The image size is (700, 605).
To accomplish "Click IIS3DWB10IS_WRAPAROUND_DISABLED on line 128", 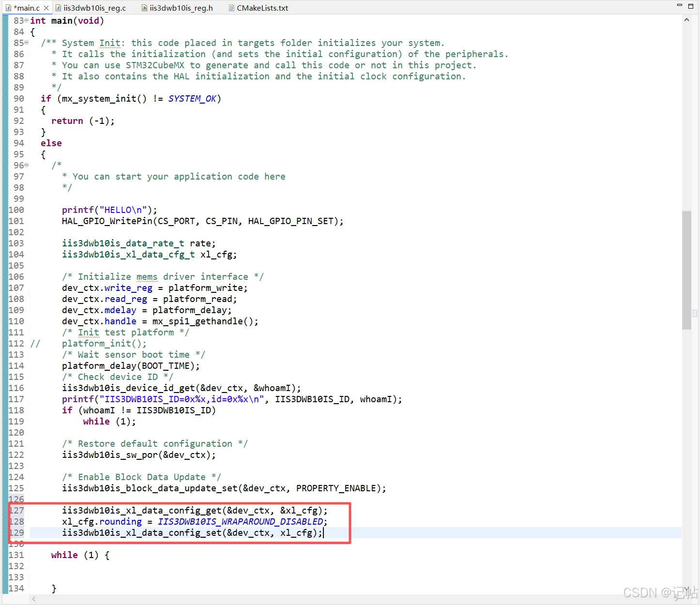I will point(241,522).
